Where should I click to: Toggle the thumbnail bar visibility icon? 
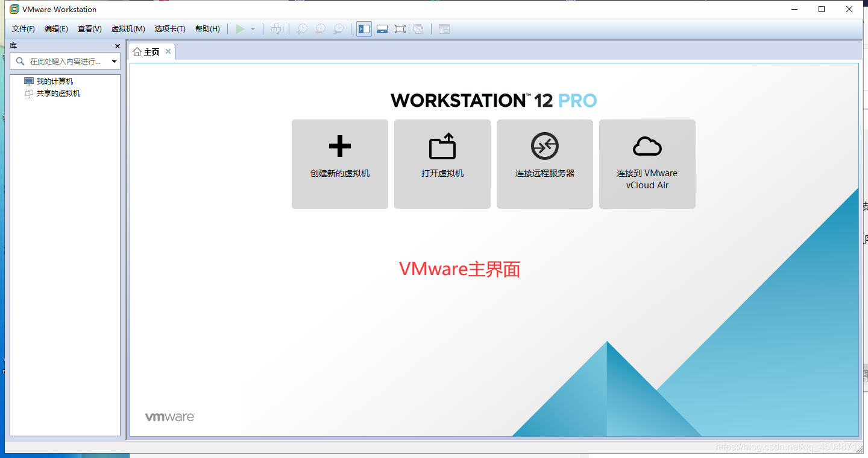(382, 28)
